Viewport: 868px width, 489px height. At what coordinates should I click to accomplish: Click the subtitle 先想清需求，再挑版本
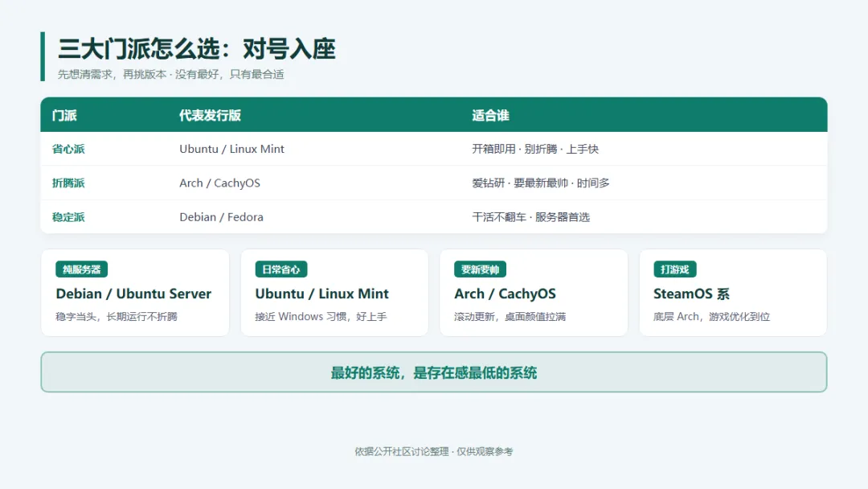click(112, 74)
